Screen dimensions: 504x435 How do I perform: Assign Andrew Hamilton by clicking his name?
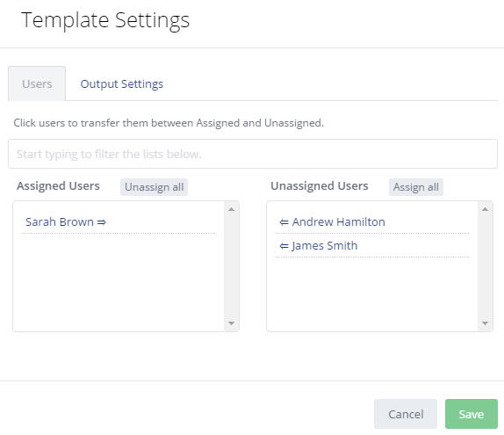click(x=338, y=222)
